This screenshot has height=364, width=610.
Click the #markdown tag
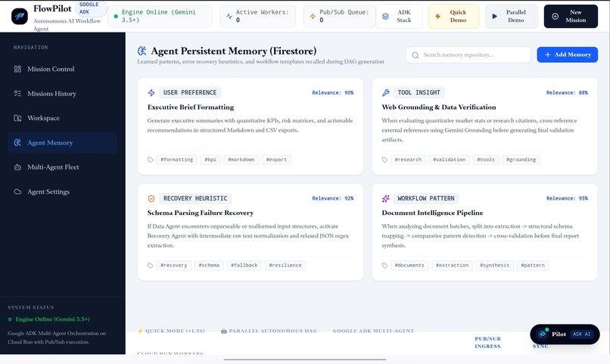(241, 160)
